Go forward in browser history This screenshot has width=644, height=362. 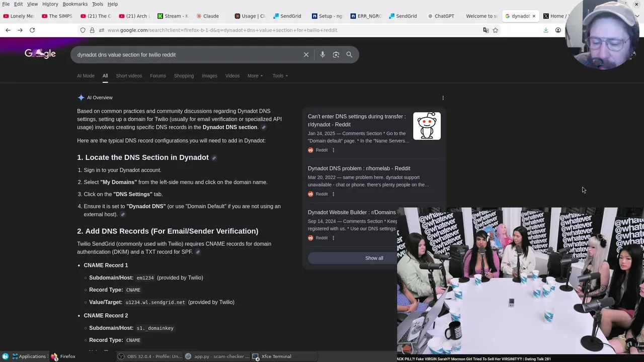pos(20,30)
